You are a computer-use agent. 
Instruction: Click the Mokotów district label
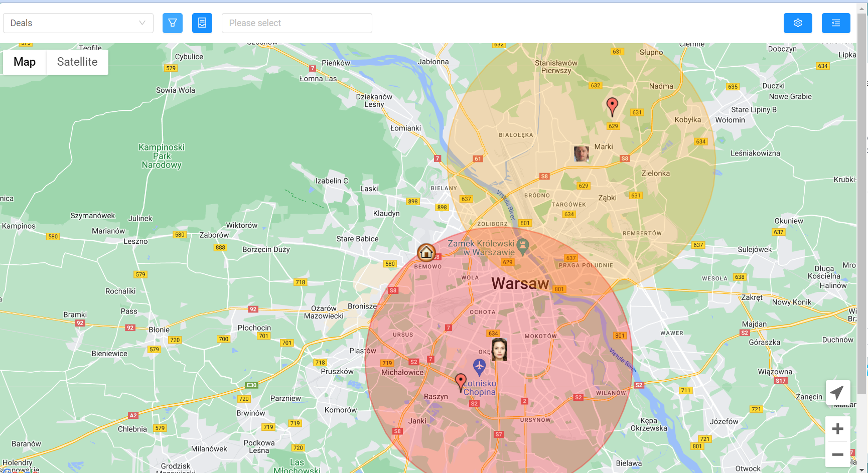(x=540, y=336)
